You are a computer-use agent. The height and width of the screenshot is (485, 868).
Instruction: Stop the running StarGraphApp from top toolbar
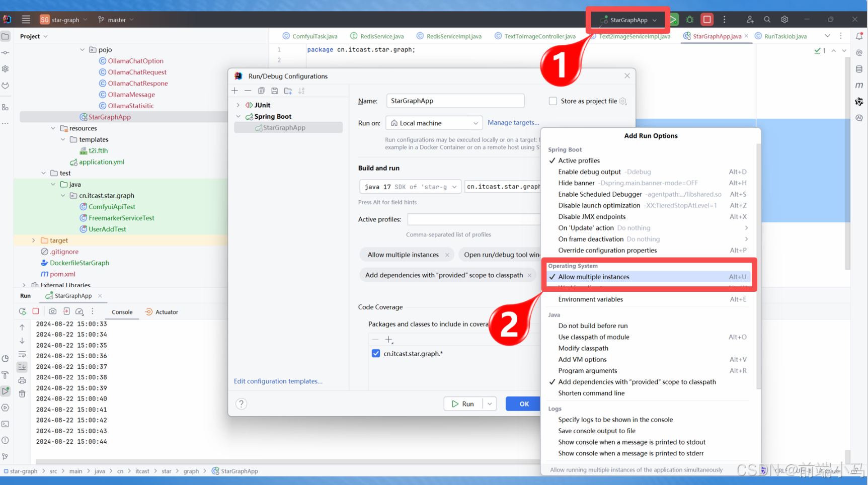pos(707,20)
